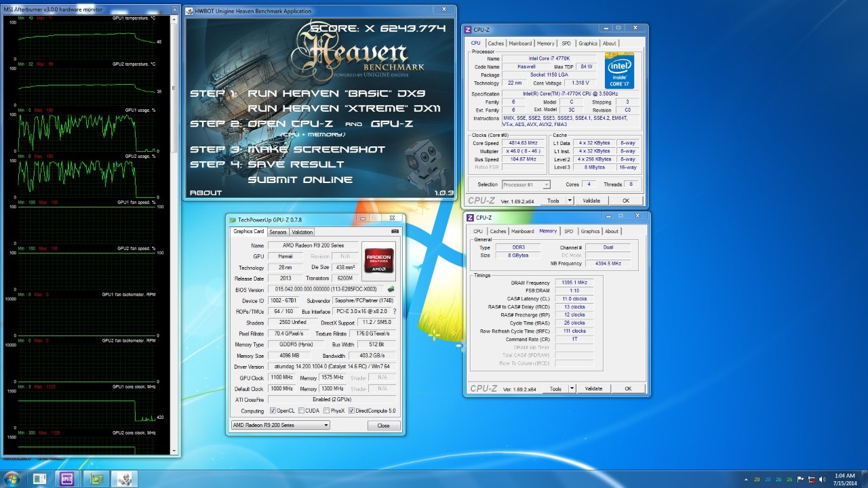
Task: Open the AMD Radeon R9 200 Series dropdown
Action: click(x=280, y=425)
